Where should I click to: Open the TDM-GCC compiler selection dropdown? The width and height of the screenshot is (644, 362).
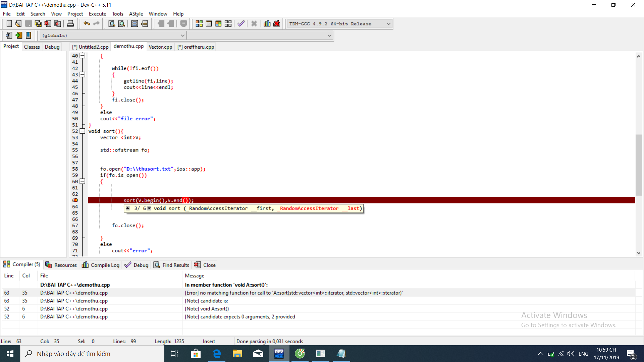pyautogui.click(x=388, y=24)
